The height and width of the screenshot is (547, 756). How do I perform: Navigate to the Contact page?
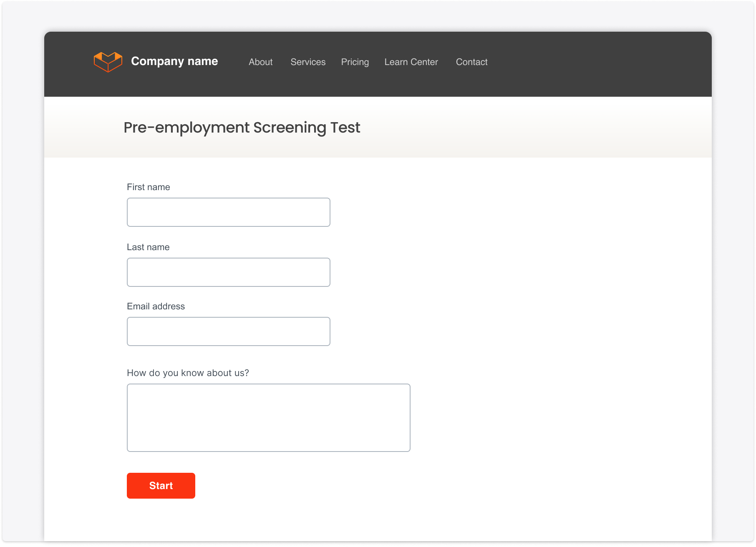(x=471, y=62)
